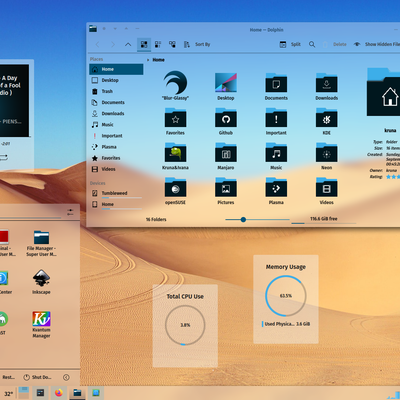This screenshot has width=400, height=400.
Task: Open the terminal-like app in the taskbar
Action: (40, 393)
